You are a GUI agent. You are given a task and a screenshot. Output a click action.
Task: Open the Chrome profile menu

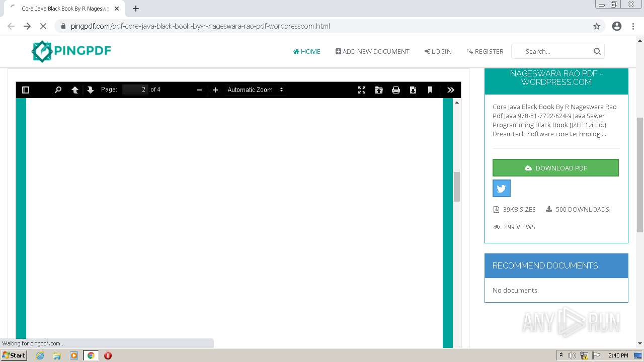tap(617, 26)
